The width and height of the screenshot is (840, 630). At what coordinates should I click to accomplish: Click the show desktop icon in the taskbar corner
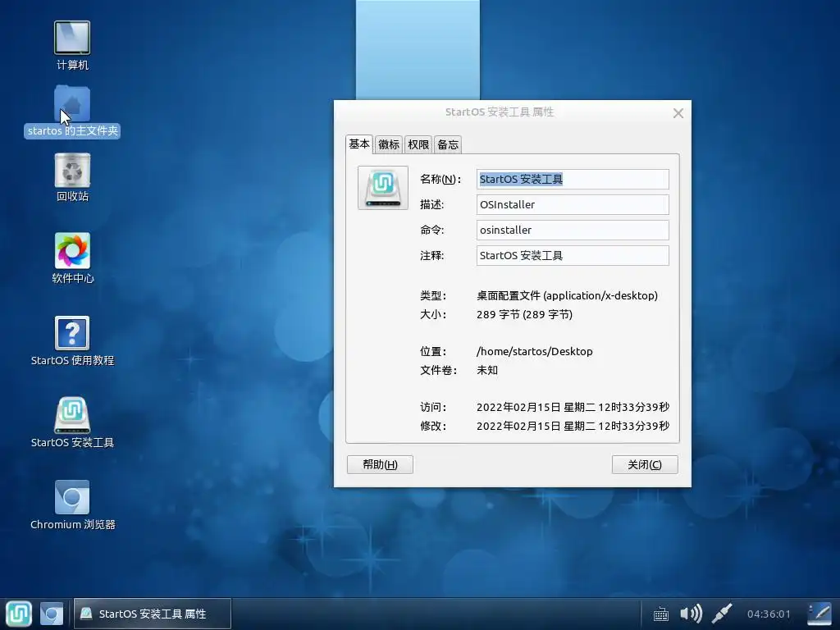[819, 614]
